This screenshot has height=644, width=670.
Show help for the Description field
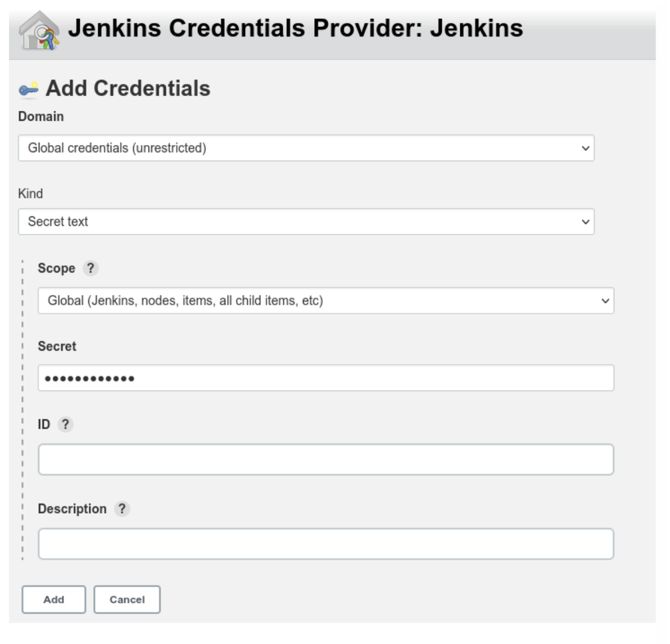pos(122,509)
